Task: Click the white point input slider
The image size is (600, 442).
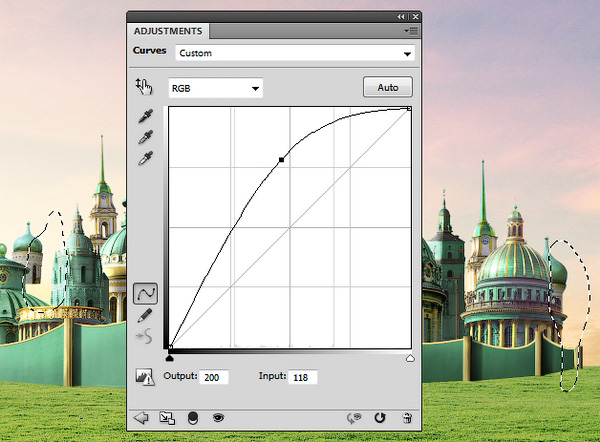Action: pyautogui.click(x=410, y=358)
